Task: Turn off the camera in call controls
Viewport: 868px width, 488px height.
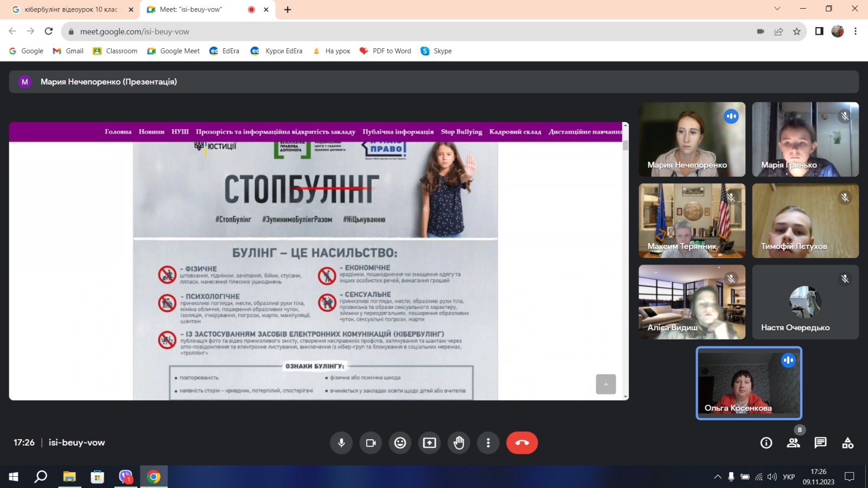Action: 371,443
